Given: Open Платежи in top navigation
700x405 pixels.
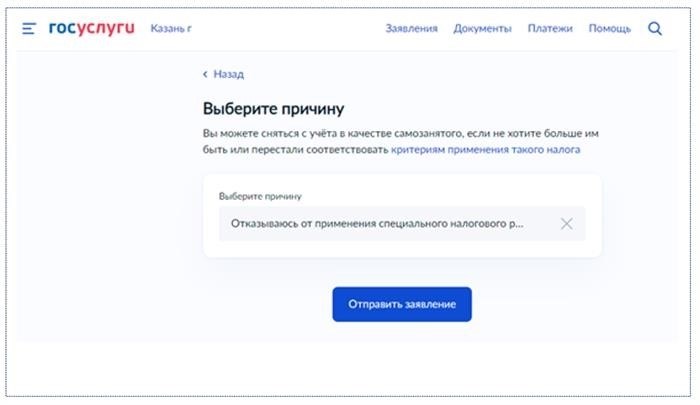Looking at the screenshot, I should 550,29.
